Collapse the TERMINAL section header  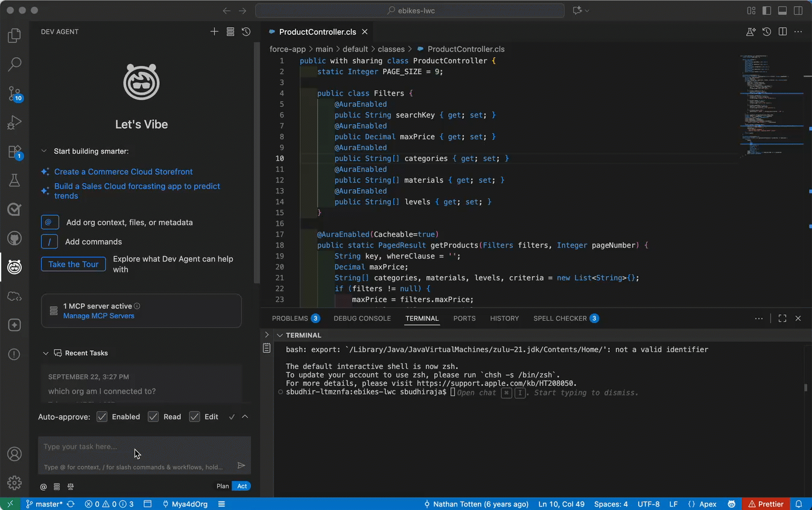pos(280,335)
